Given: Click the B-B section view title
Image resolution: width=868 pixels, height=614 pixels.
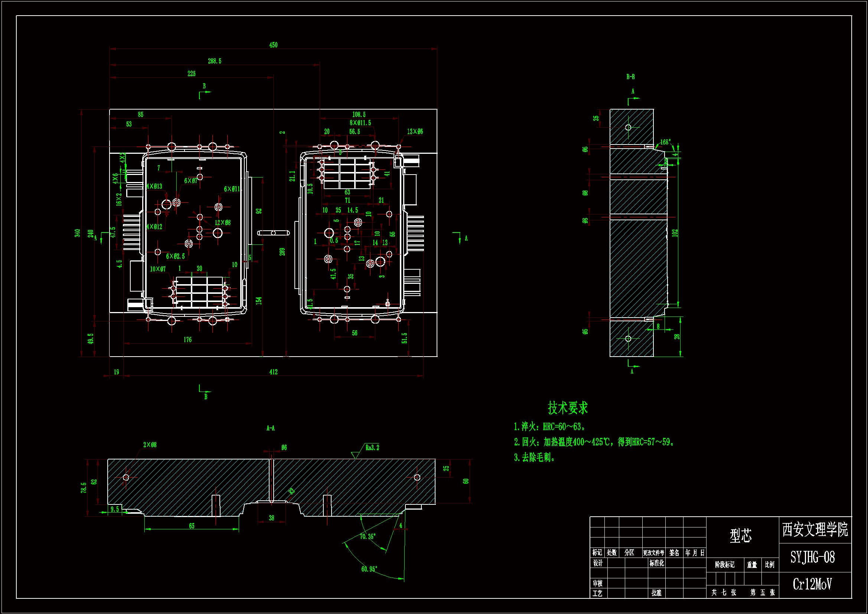Looking at the screenshot, I should click(x=630, y=77).
